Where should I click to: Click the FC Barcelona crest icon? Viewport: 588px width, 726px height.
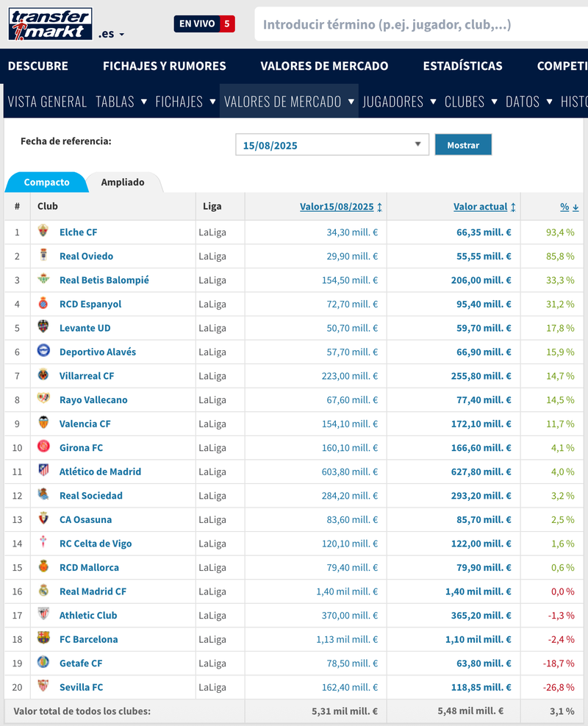[44, 638]
